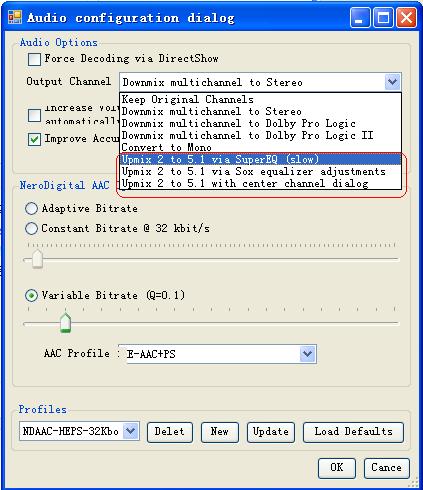Select Downmix multichannel to Dolby Pro Logic II

[260, 135]
